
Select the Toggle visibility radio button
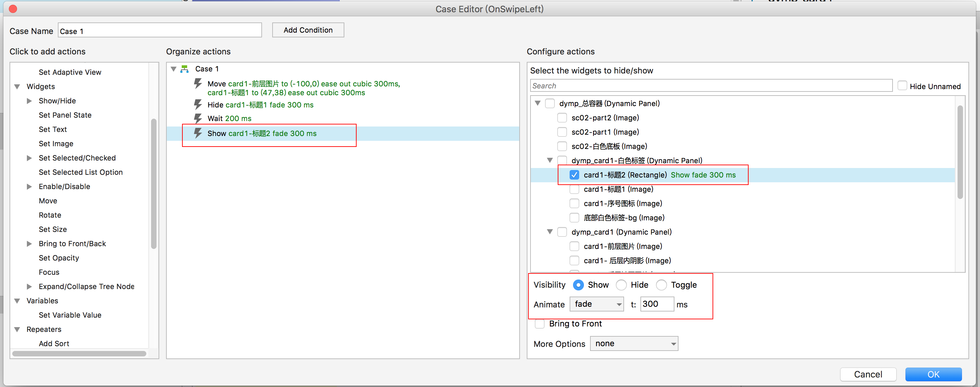(x=661, y=285)
